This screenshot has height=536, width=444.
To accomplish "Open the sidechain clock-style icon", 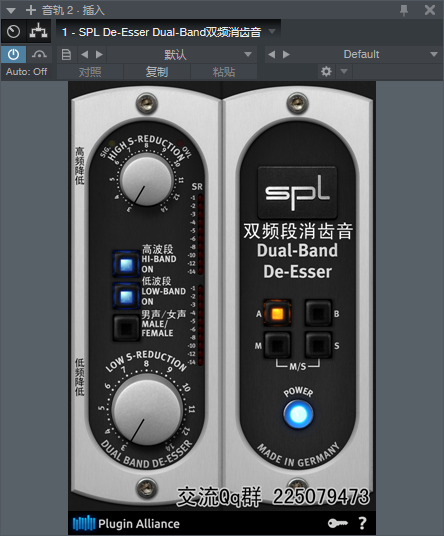I will click(13, 32).
